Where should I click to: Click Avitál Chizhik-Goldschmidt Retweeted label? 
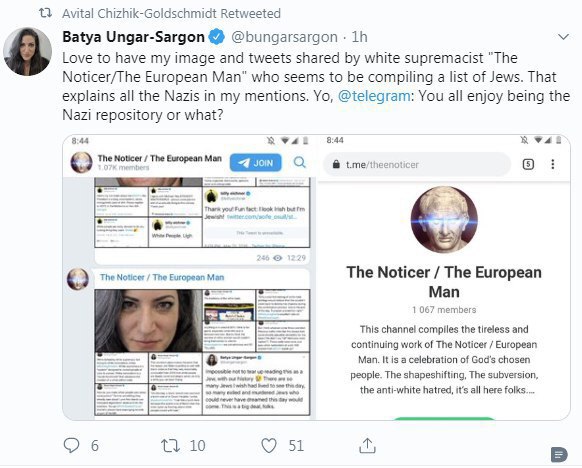click(x=171, y=13)
